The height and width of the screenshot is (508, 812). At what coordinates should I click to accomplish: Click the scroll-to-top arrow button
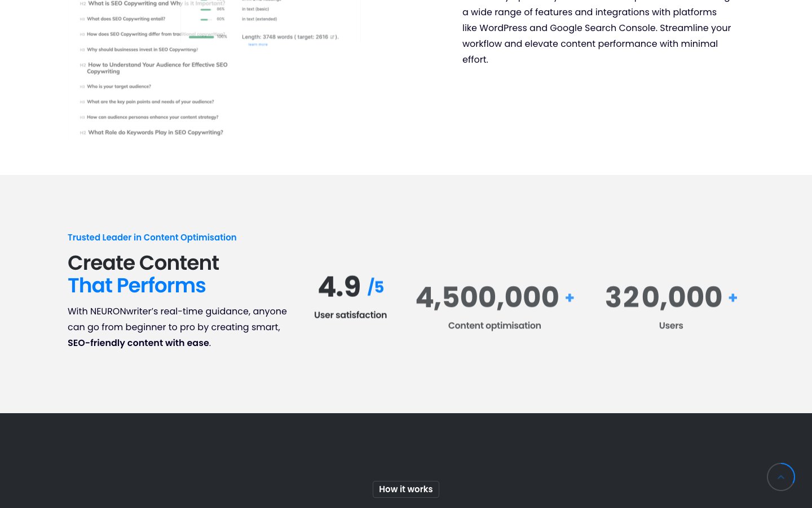point(780,477)
